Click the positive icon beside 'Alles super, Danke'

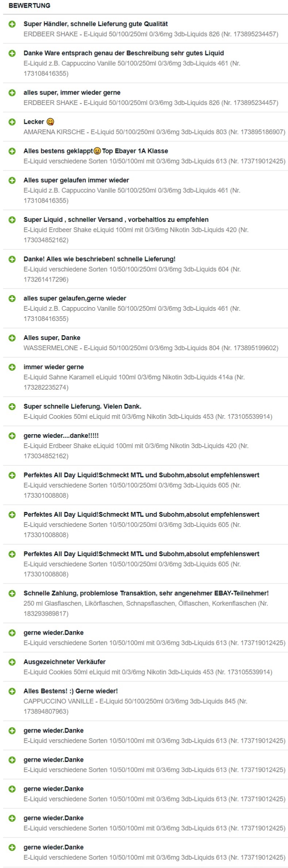pyautogui.click(x=12, y=338)
